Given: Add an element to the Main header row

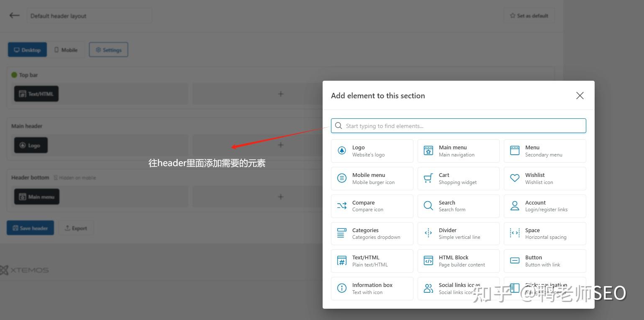Looking at the screenshot, I should point(281,145).
